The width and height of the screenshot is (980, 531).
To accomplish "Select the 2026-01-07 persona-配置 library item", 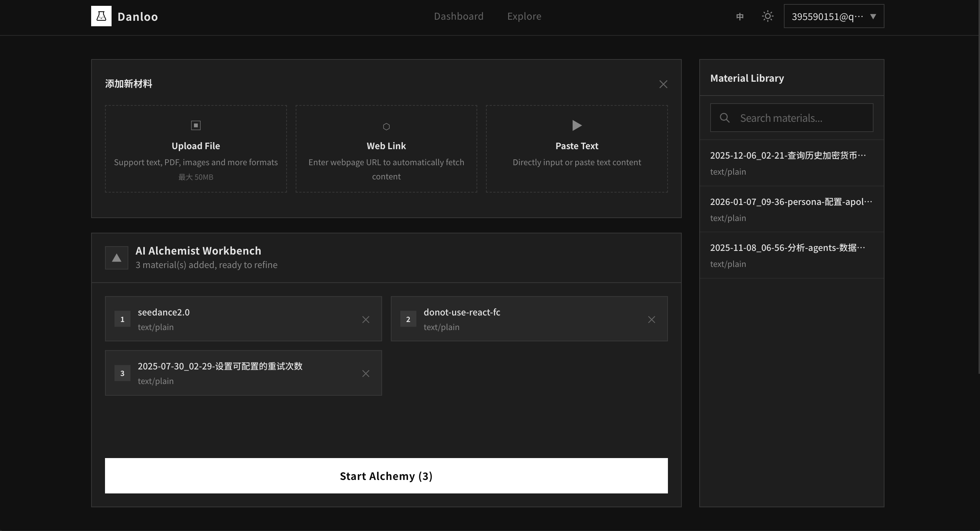I will [791, 209].
